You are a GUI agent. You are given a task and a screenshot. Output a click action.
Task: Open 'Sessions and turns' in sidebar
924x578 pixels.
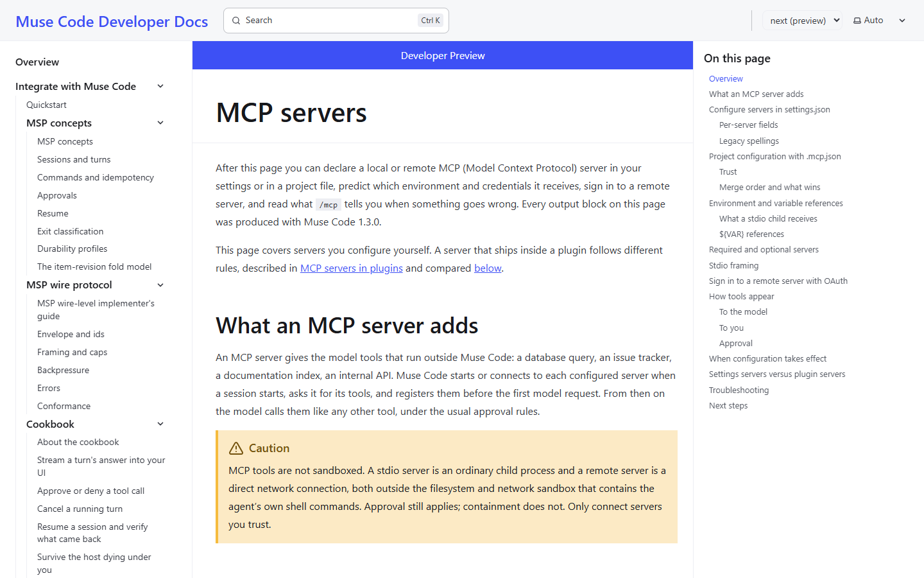tap(74, 159)
